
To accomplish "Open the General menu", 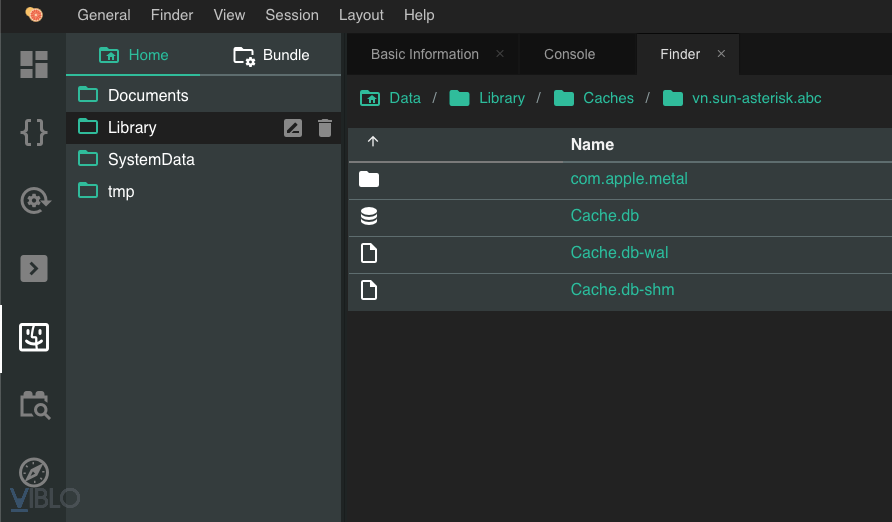I will 104,15.
